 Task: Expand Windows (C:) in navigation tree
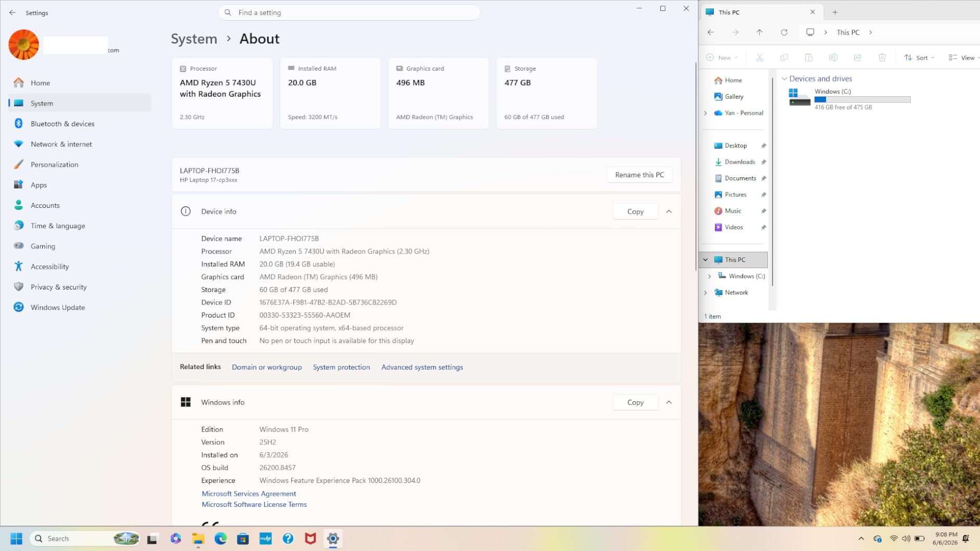pyautogui.click(x=710, y=277)
